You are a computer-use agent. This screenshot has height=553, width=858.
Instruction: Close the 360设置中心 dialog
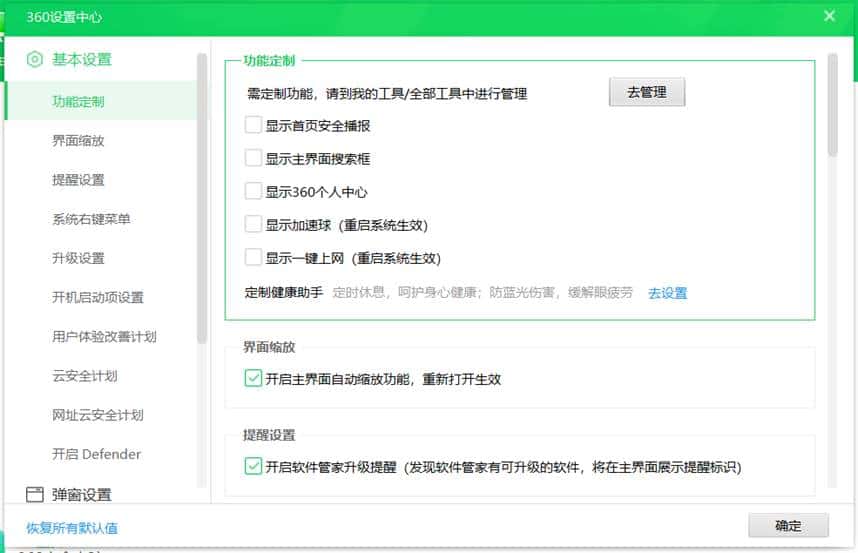tap(830, 16)
